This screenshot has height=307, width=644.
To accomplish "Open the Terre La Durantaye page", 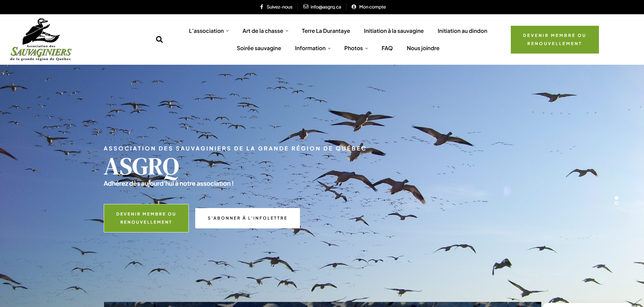I will (x=326, y=31).
